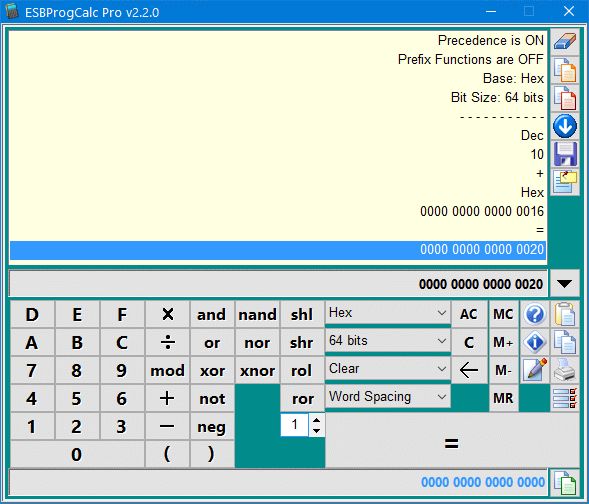
Task: Click the copy tape icon with orange page
Action: tap(565, 70)
